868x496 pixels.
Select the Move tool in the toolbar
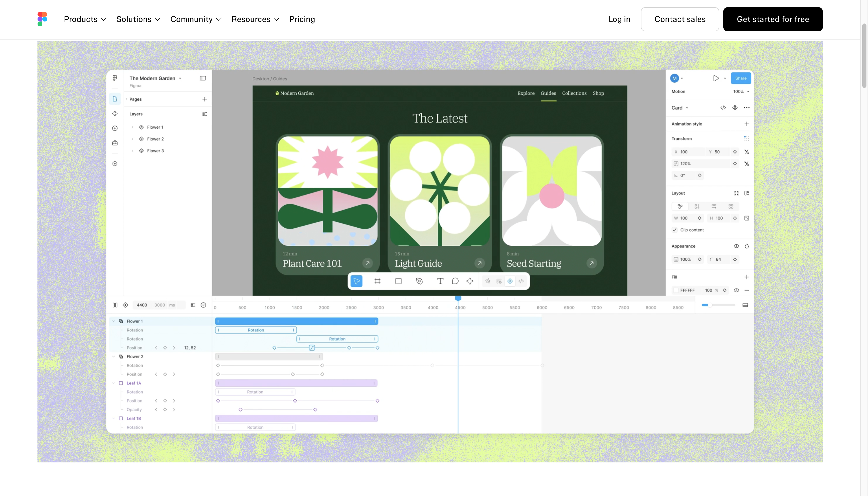tap(356, 281)
